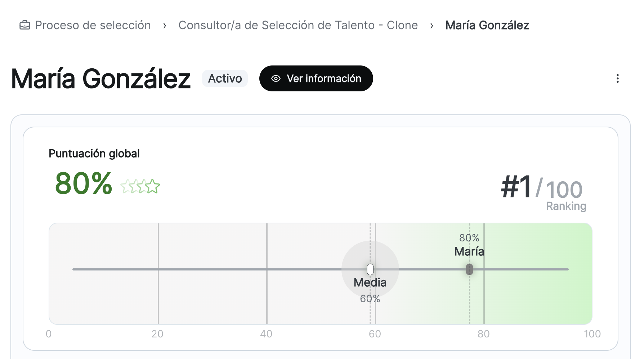Click the first rating star
Image resolution: width=644 pixels, height=359 pixels.
pos(127,186)
